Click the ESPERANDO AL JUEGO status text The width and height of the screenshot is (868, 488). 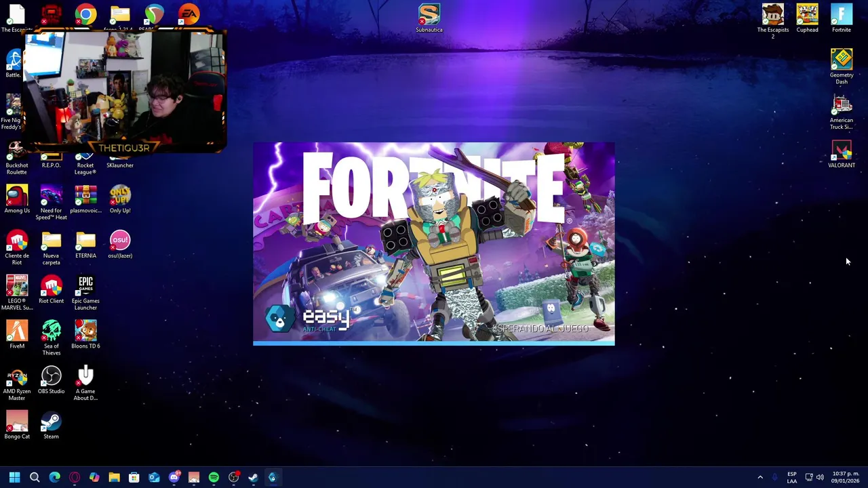tap(540, 329)
